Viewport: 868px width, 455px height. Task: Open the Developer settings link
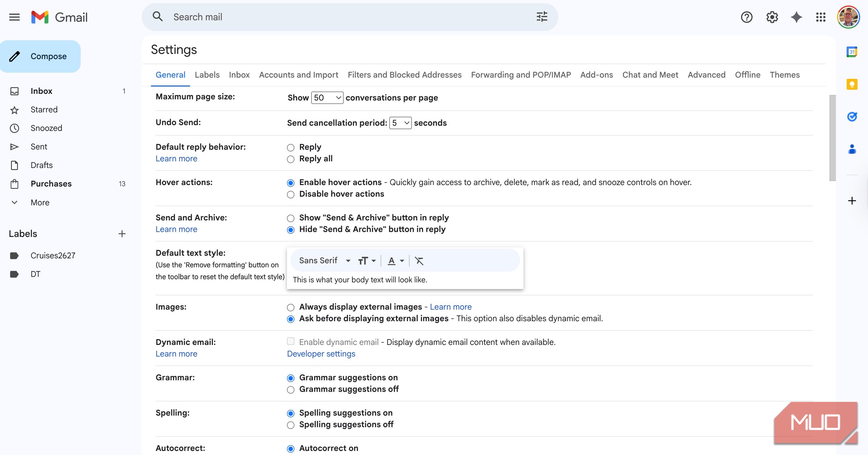(321, 353)
